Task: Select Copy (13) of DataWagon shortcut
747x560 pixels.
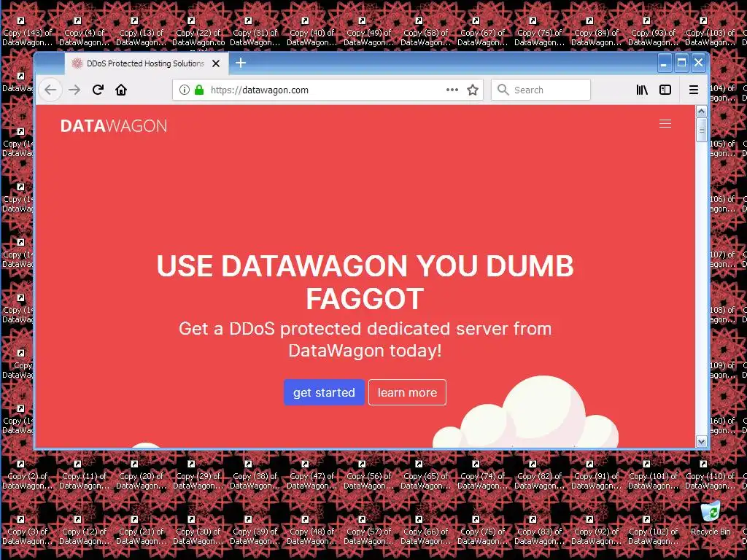Action: click(x=141, y=31)
